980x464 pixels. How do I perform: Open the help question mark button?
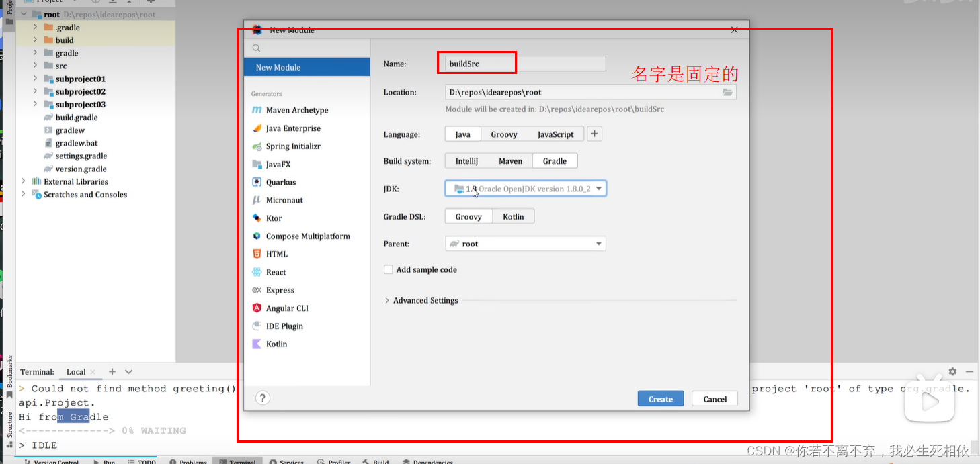pyautogui.click(x=263, y=398)
